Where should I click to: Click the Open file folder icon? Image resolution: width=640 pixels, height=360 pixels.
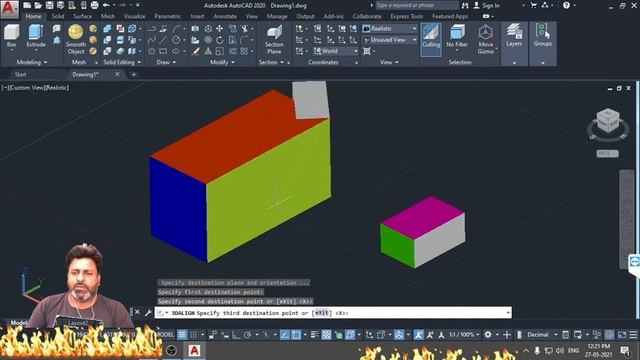pyautogui.click(x=38, y=5)
